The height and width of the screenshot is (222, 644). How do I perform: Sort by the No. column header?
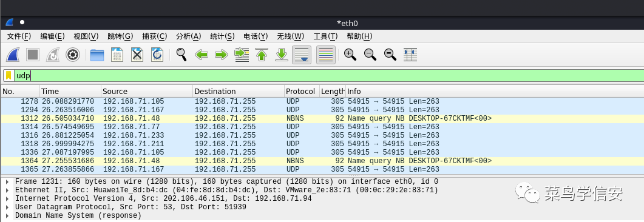[20, 92]
